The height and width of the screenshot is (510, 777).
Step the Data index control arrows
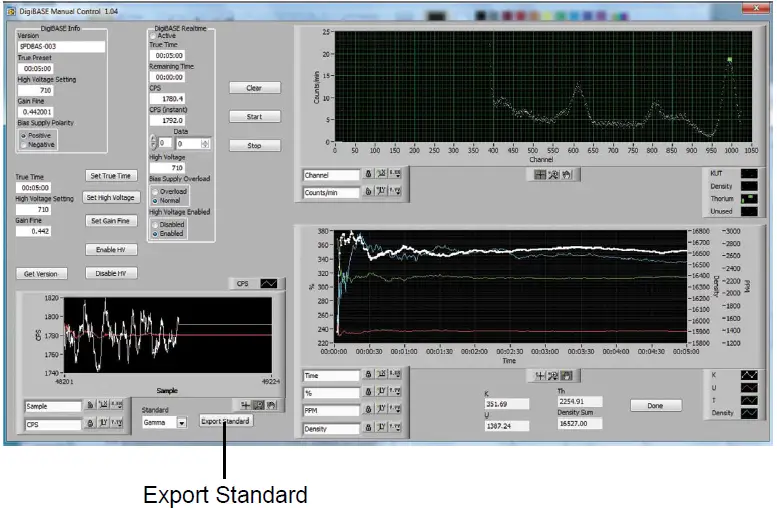coord(153,143)
